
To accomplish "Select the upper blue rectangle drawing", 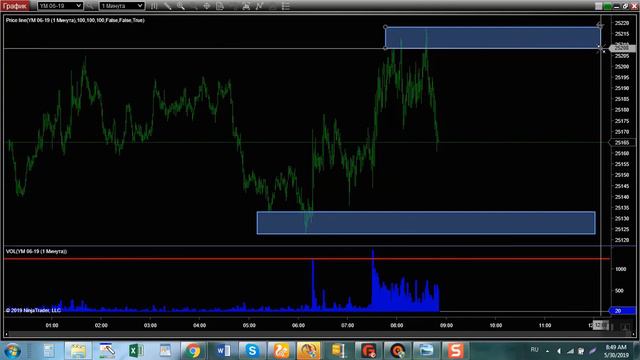I will (493, 38).
